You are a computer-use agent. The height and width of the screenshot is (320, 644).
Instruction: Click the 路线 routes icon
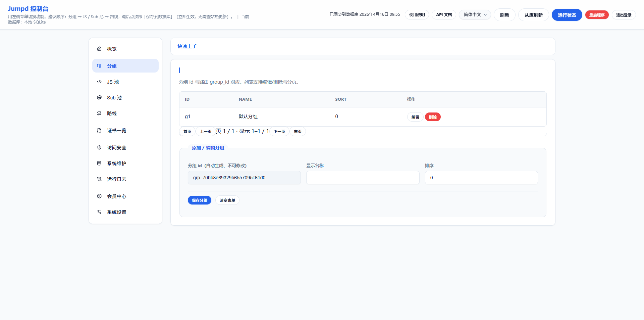coord(99,113)
